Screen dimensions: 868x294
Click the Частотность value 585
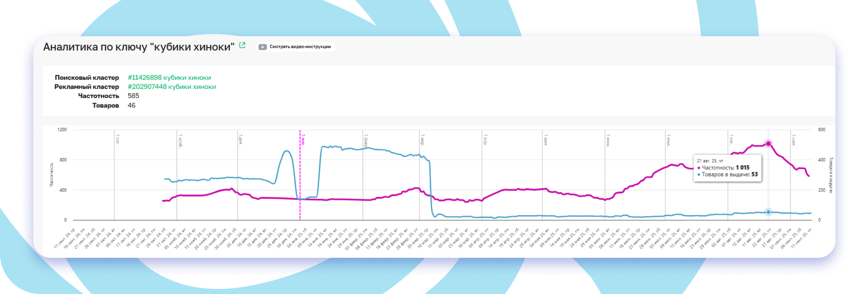[x=133, y=96]
